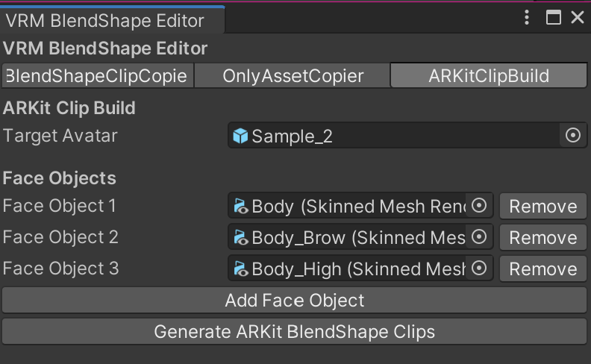Select the VRM BlendShape Editor window tab
Image resolution: width=591 pixels, height=364 pixels.
113,20
